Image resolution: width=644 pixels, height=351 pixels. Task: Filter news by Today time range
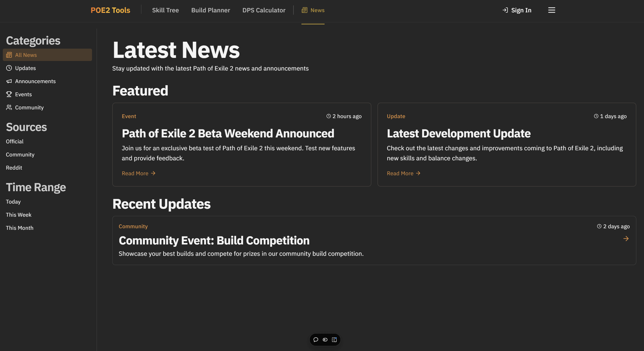point(13,201)
